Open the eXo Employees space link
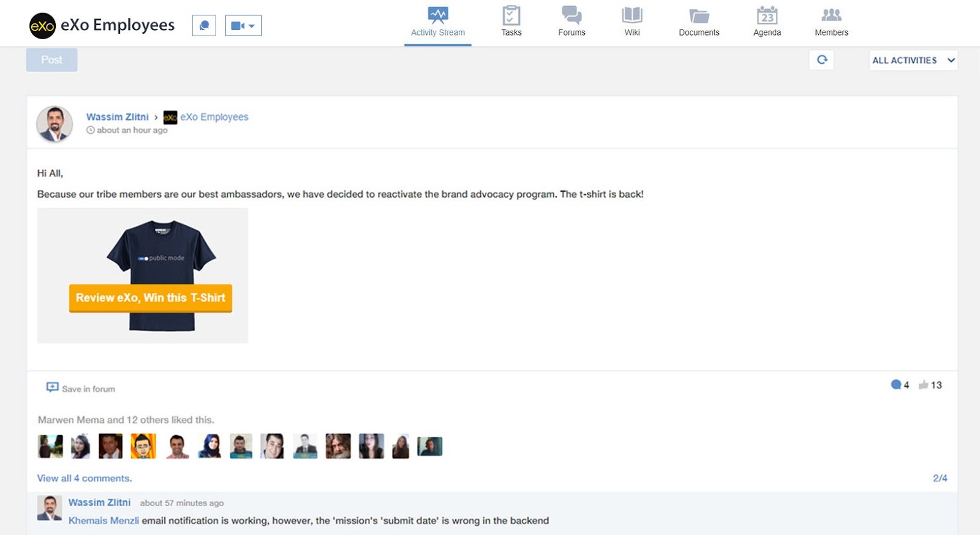 pyautogui.click(x=214, y=117)
